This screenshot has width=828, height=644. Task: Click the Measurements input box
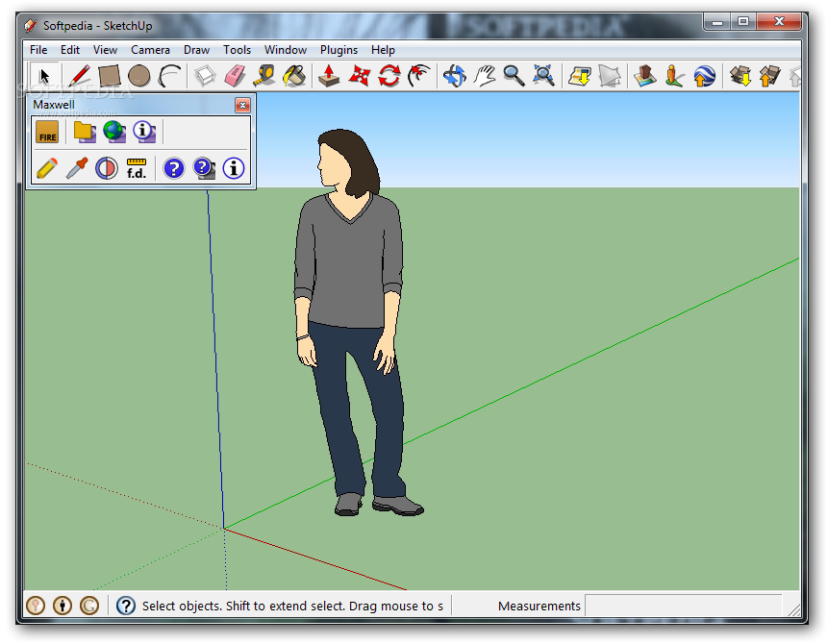[x=683, y=606]
